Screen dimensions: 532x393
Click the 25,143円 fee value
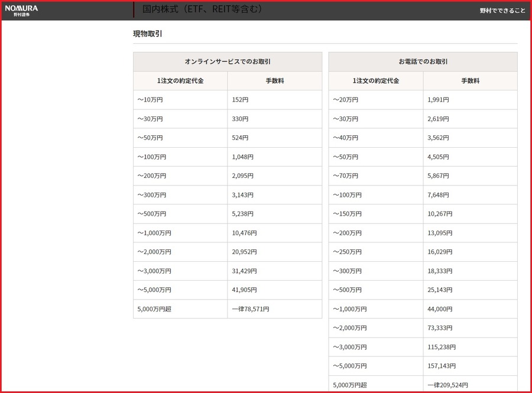[x=440, y=290]
